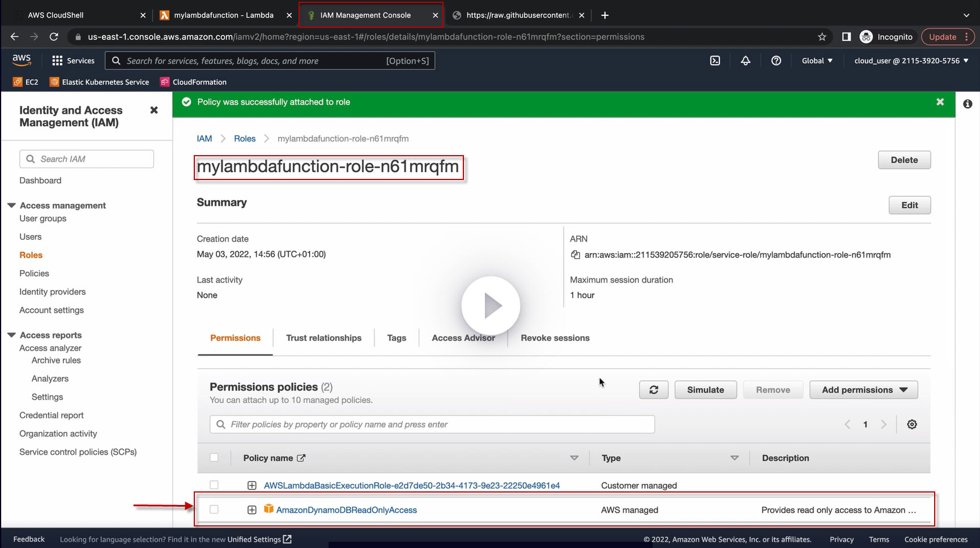This screenshot has height=548, width=980.
Task: Sort by the Type column arrow
Action: 735,458
